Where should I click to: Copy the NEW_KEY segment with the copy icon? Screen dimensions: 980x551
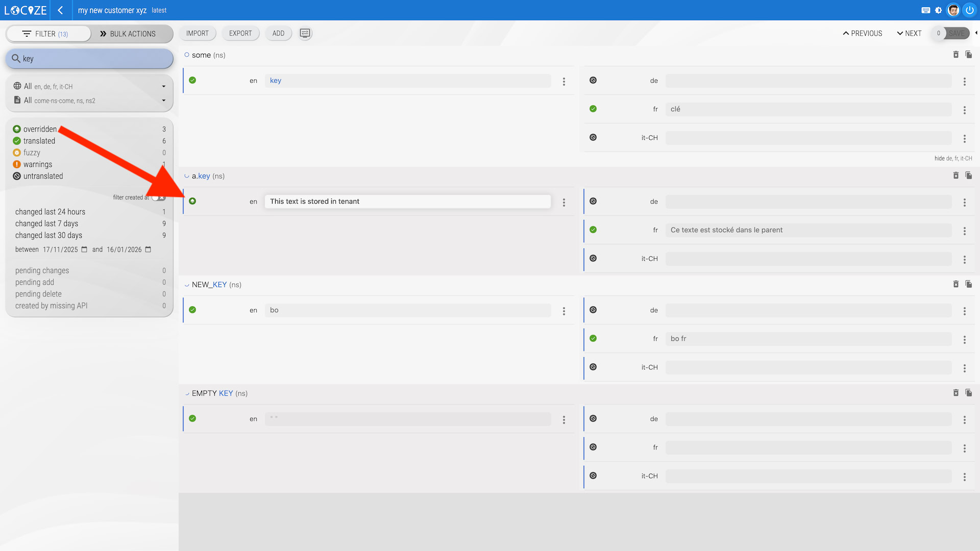tap(969, 284)
